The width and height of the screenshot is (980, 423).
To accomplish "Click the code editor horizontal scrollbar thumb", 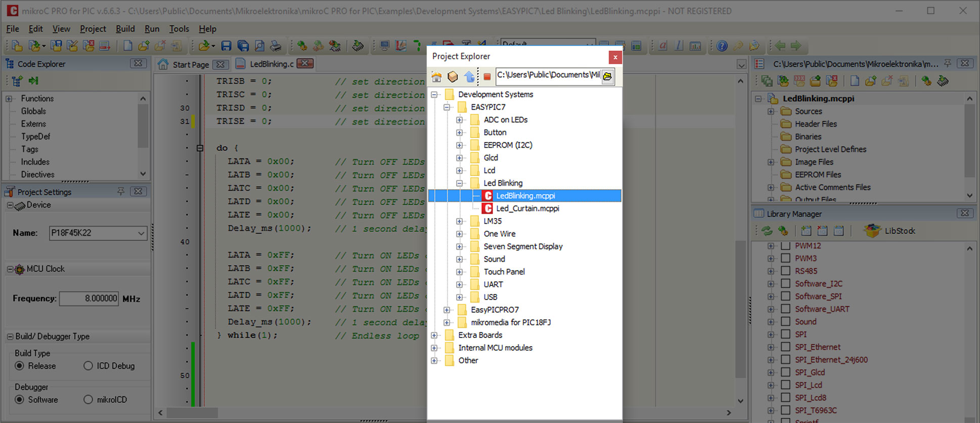I will [x=192, y=413].
